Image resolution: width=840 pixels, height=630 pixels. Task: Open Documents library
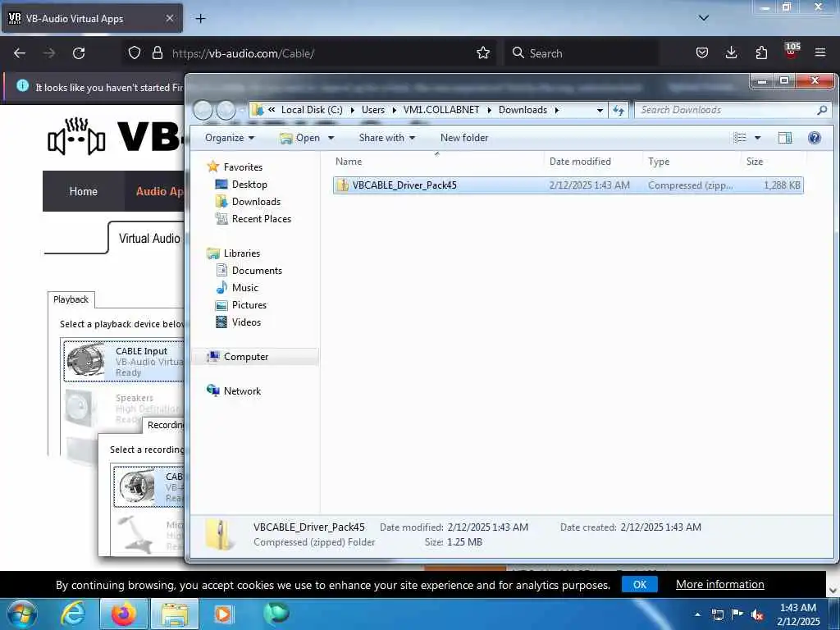pos(257,271)
